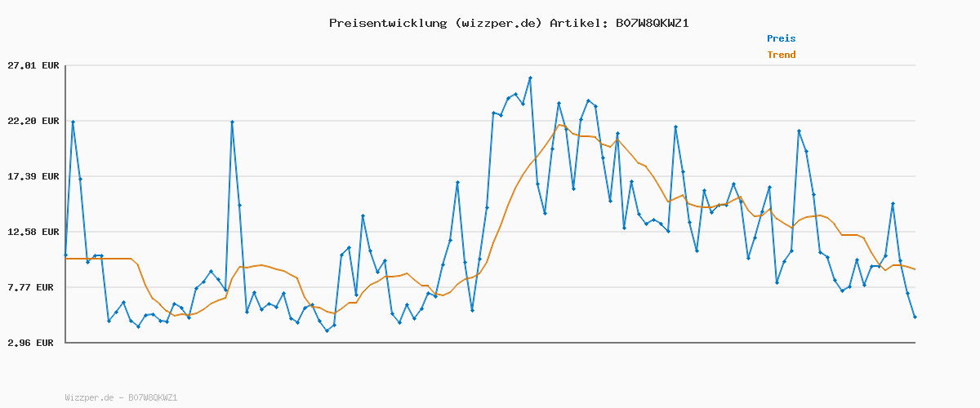Screen dimensions: 980x408
Task: Select the 22.20 EUR axis label
Action: pyautogui.click(x=33, y=121)
